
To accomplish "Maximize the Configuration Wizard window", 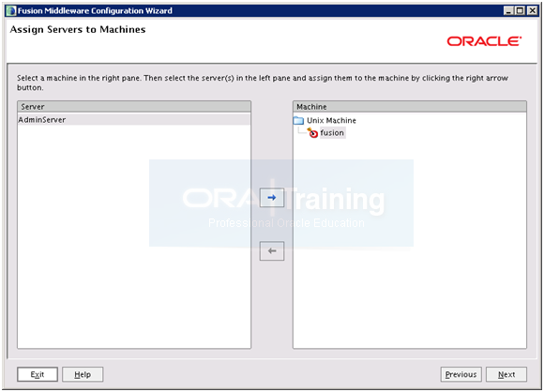I will point(520,10).
